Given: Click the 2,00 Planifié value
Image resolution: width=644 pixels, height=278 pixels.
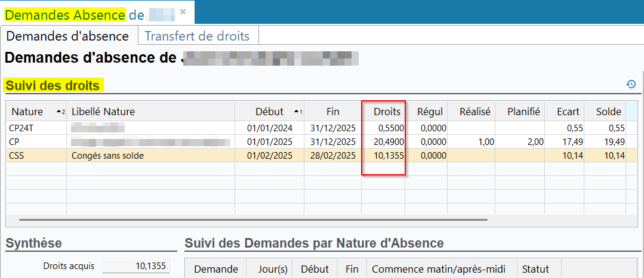Looking at the screenshot, I should (x=534, y=142).
